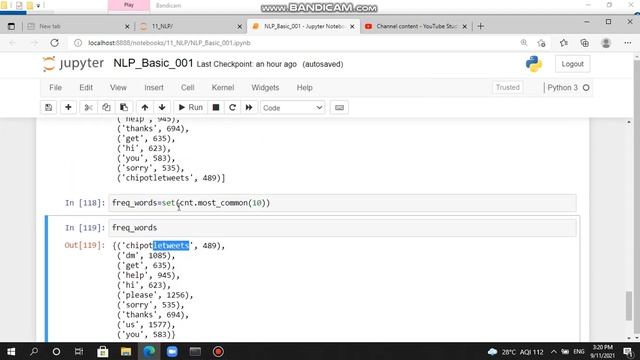The height and width of the screenshot is (360, 640).
Task: Open a new browser tab with plus
Action: pyautogui.click(x=480, y=26)
